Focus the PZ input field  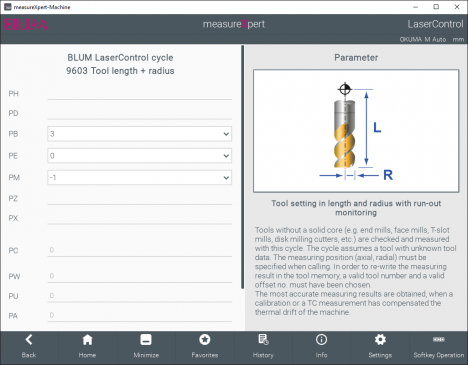click(139, 199)
